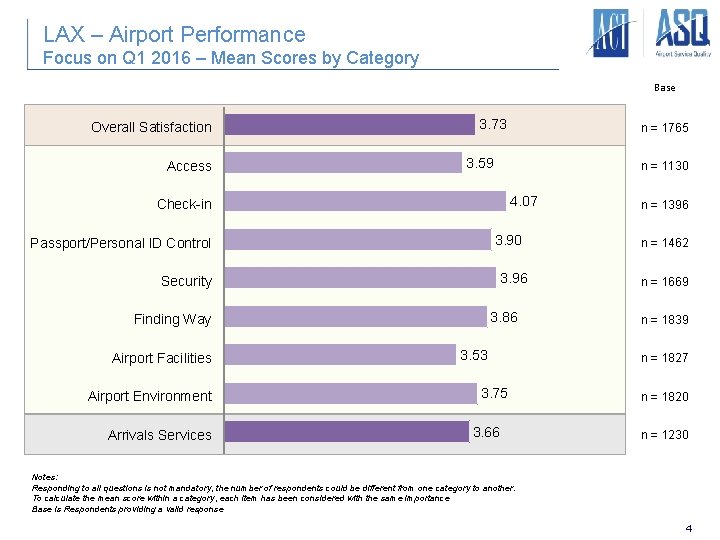Click the 3.73 overall score value

pos(492,125)
